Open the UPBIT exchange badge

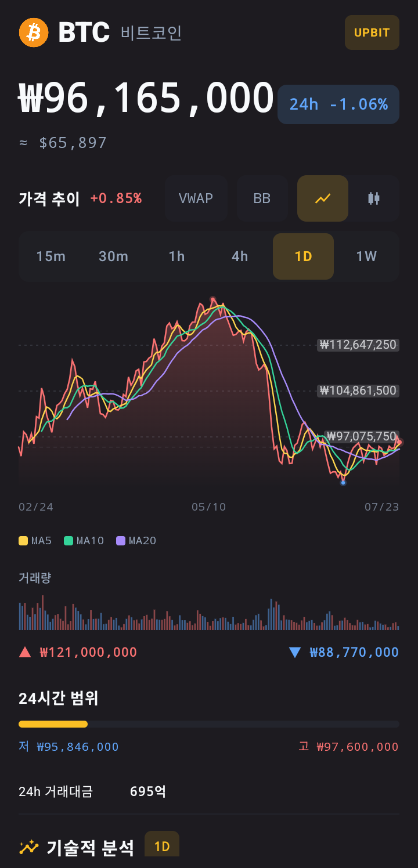tap(372, 32)
